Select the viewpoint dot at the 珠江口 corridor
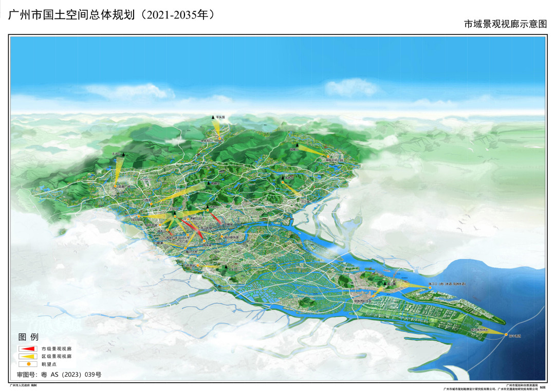Image resolution: width=555 pixels, height=392 pixels. pyautogui.click(x=430, y=288)
